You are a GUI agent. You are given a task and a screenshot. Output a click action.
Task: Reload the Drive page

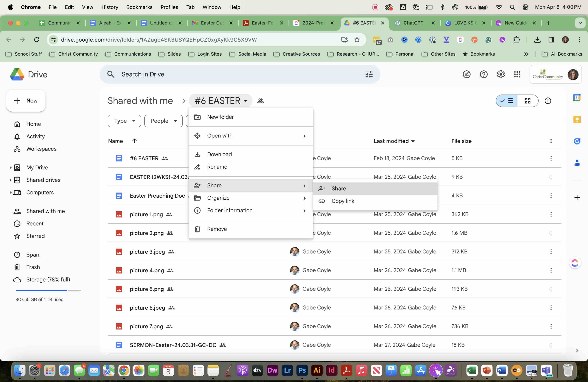[x=37, y=39]
